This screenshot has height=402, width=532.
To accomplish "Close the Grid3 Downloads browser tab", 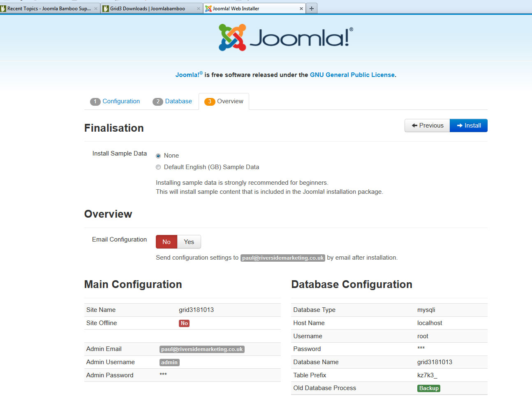I will (199, 9).
